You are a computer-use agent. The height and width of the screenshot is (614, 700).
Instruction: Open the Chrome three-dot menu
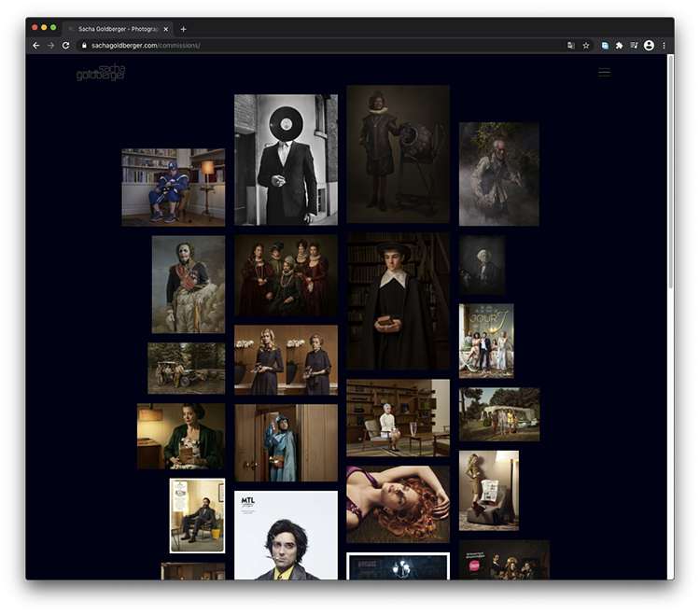664,45
